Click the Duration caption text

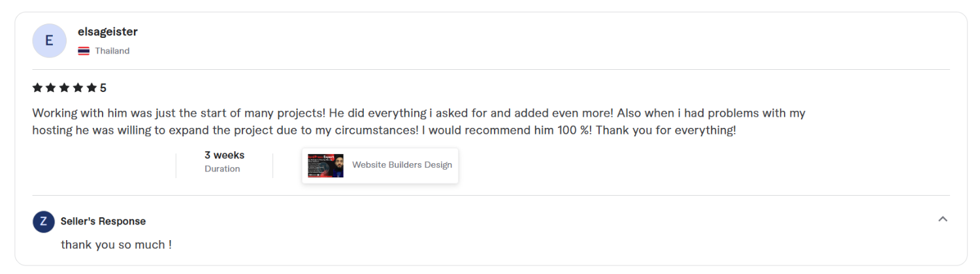coord(222,169)
